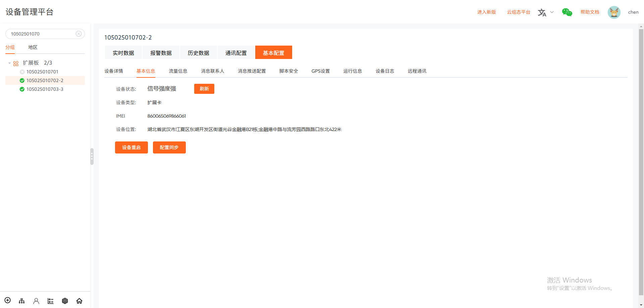644x308 pixels.
Task: Click the add (plus circle) icon in the bottom toolbar
Action: (x=8, y=300)
